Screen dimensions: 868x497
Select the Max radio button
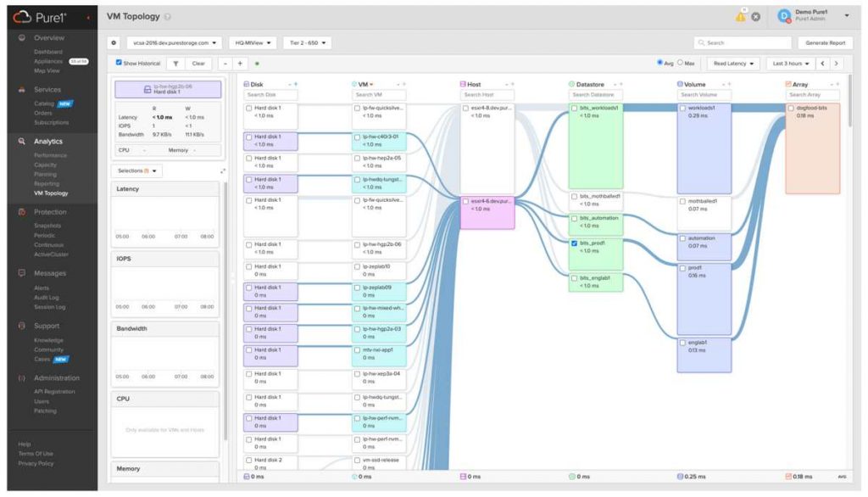[x=681, y=63]
